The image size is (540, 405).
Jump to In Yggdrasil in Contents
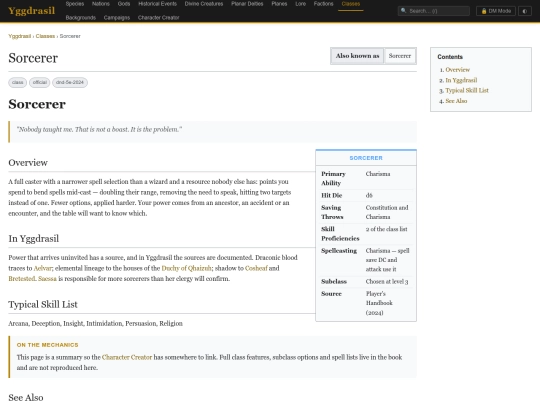click(461, 80)
